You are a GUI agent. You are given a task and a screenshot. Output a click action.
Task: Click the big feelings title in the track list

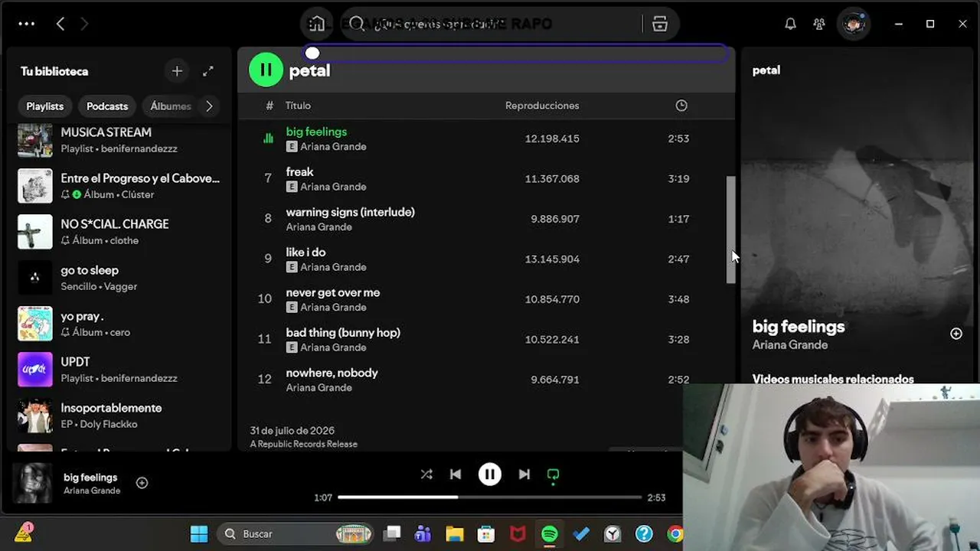coord(316,132)
